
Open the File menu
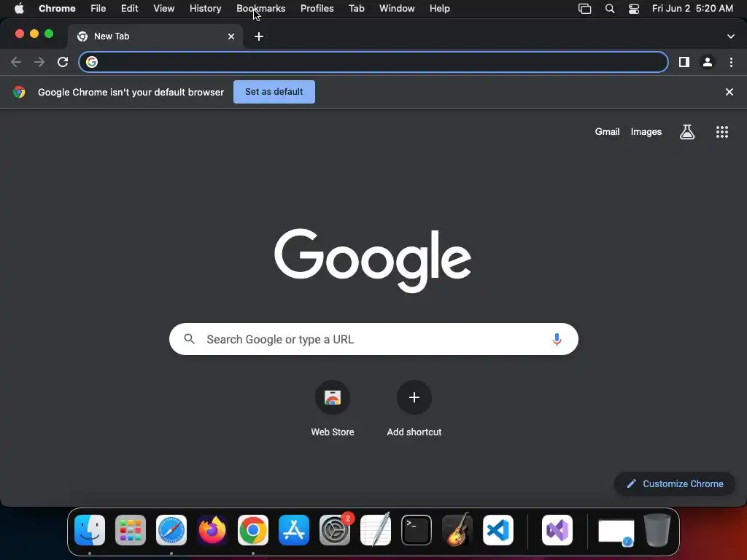[x=98, y=9]
